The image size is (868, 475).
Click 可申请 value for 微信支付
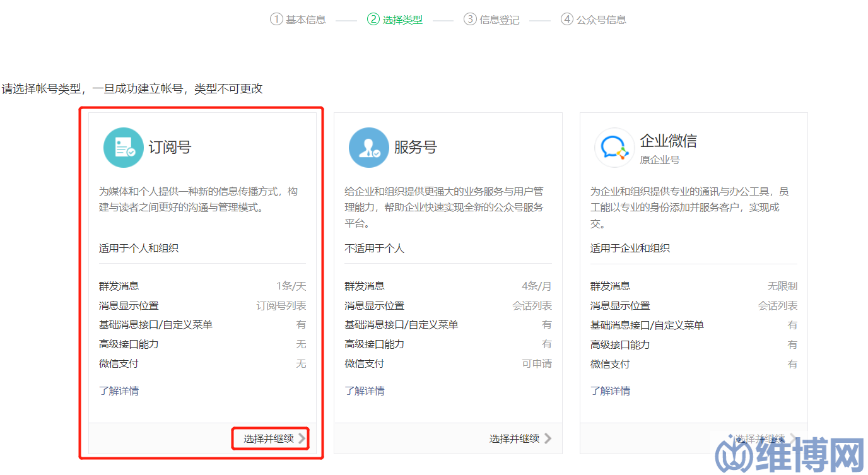click(x=537, y=364)
